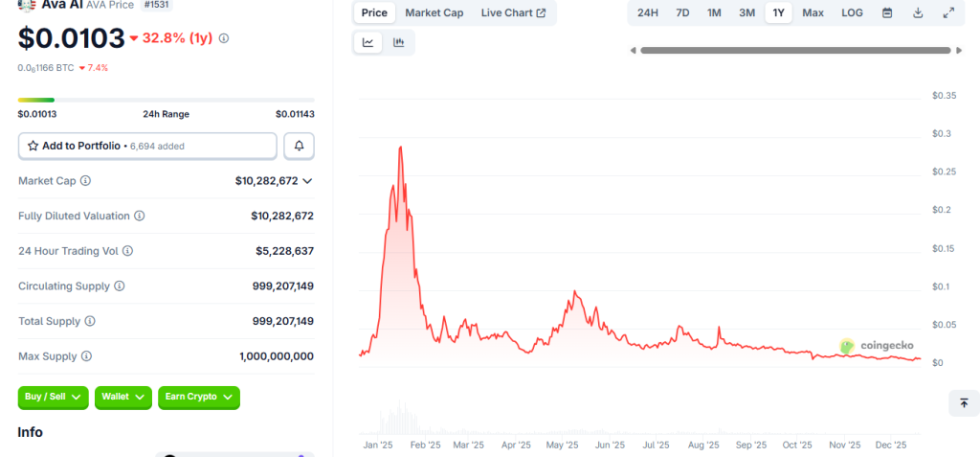Open the calendar date range picker
Screen dimensions: 980x457
(x=887, y=13)
